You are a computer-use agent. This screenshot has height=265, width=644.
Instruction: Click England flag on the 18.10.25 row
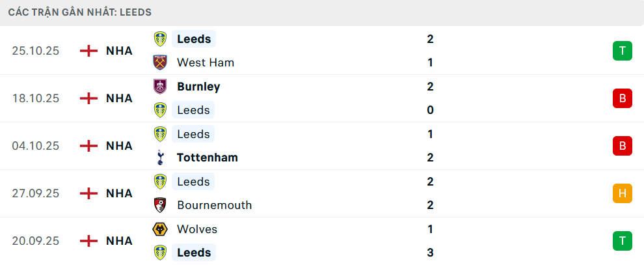point(88,98)
